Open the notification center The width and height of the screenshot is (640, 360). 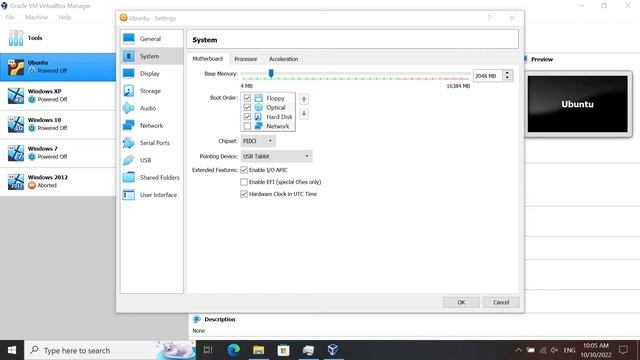[623, 350]
